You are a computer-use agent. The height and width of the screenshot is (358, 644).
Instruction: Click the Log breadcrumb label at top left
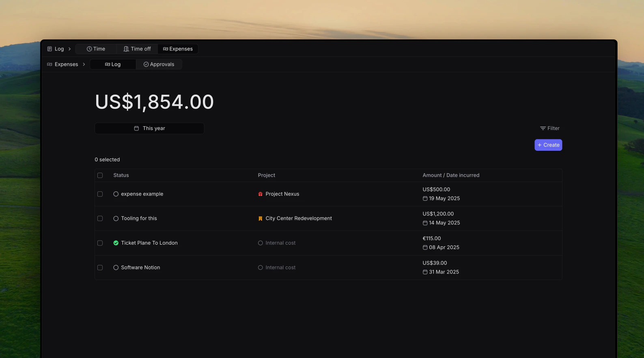pos(59,49)
